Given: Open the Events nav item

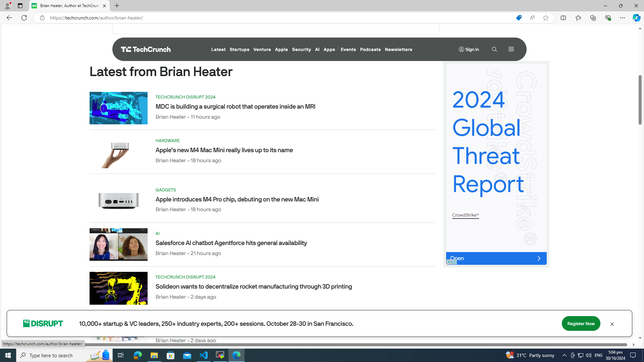Looking at the screenshot, I should (x=348, y=49).
